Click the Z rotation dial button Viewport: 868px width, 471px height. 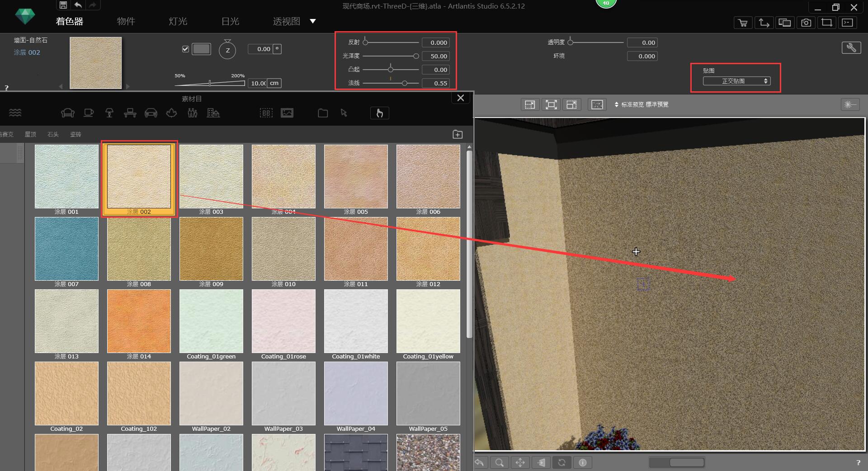(x=227, y=50)
